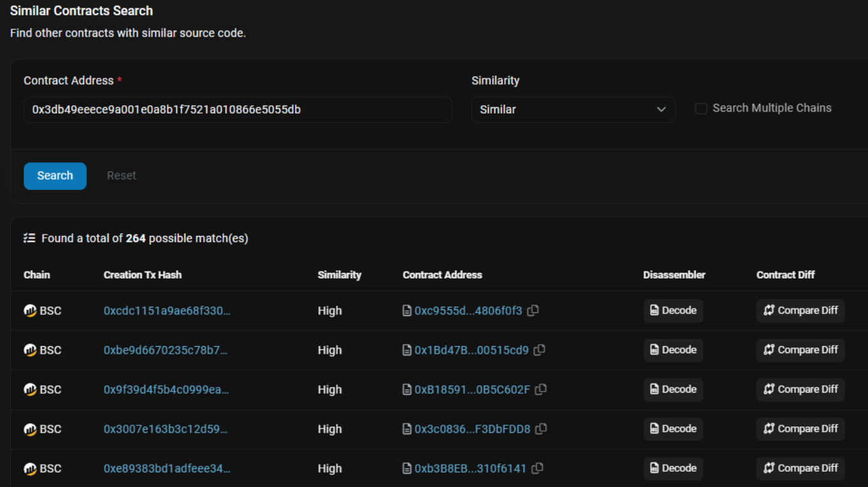This screenshot has height=487, width=868.
Task: Click BSC chain icon in 0xe89383bd1adfeee34 row
Action: pyautogui.click(x=30, y=469)
